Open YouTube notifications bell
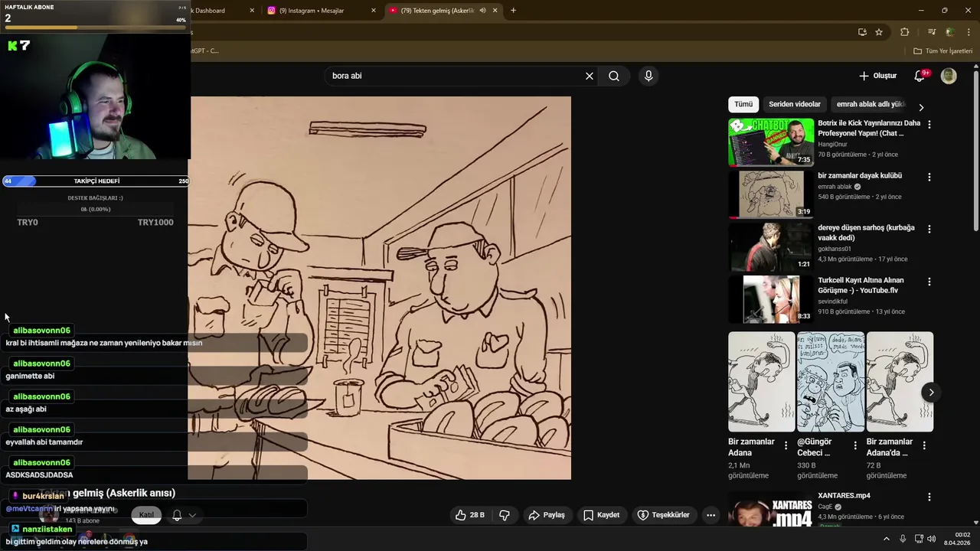 tap(920, 76)
